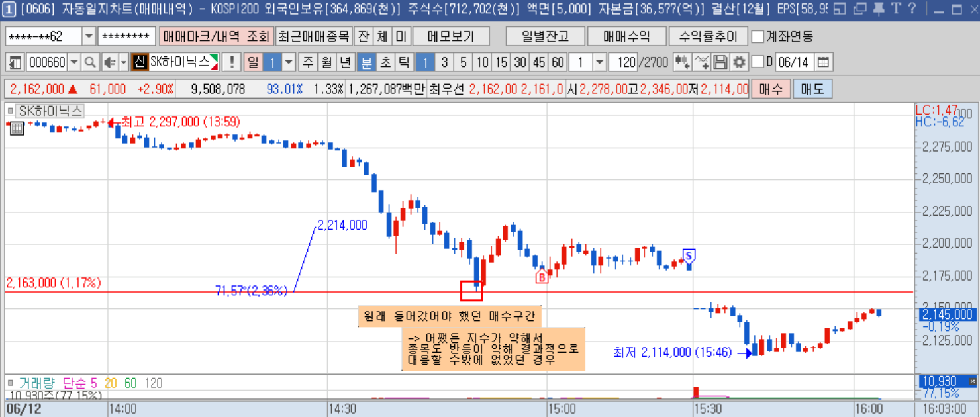
Task: Toggle the D date checkbox
Action: pos(758,63)
